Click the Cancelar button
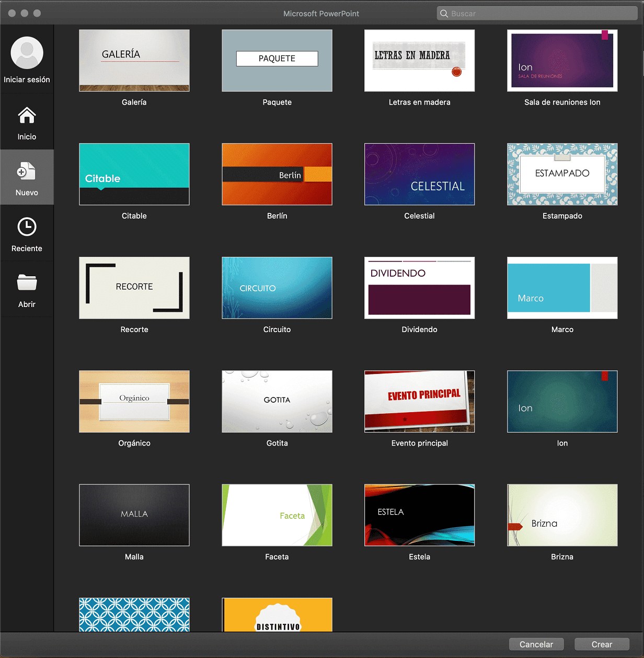The height and width of the screenshot is (658, 644). pyautogui.click(x=536, y=644)
